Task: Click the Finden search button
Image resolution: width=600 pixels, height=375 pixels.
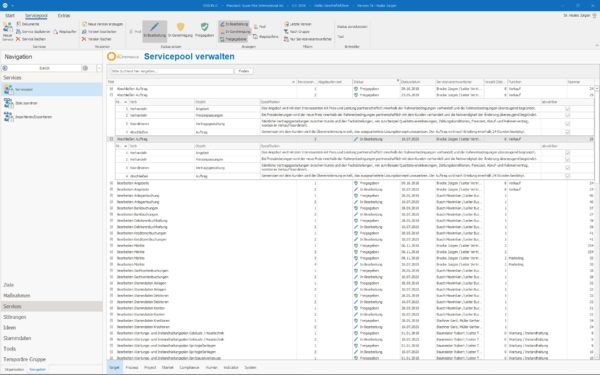Action: (x=244, y=71)
